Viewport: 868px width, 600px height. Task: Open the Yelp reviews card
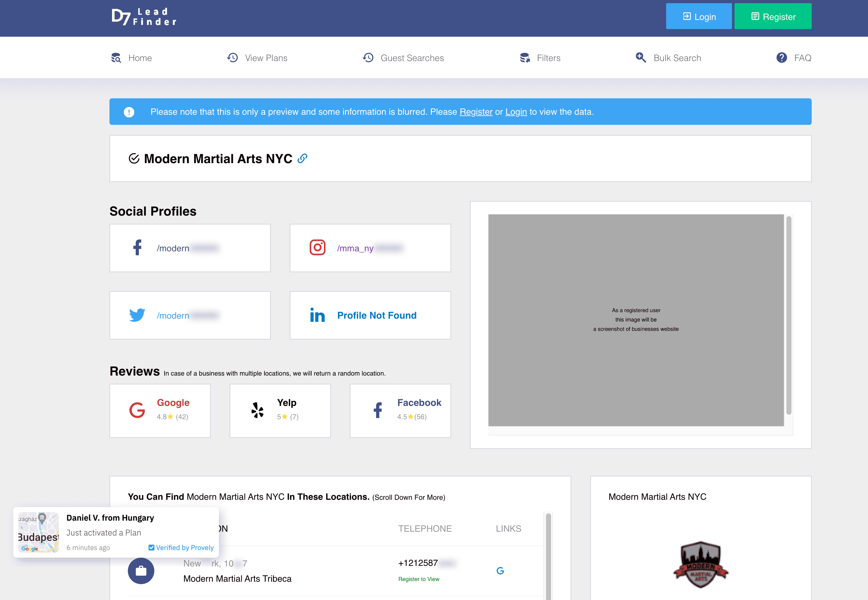[280, 411]
